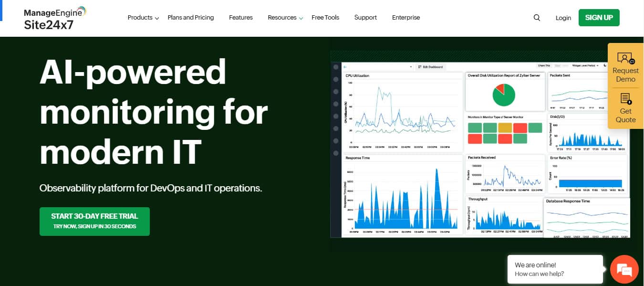Click the ManageEngine Site24x7 logo
The height and width of the screenshot is (286, 644).
click(x=55, y=18)
